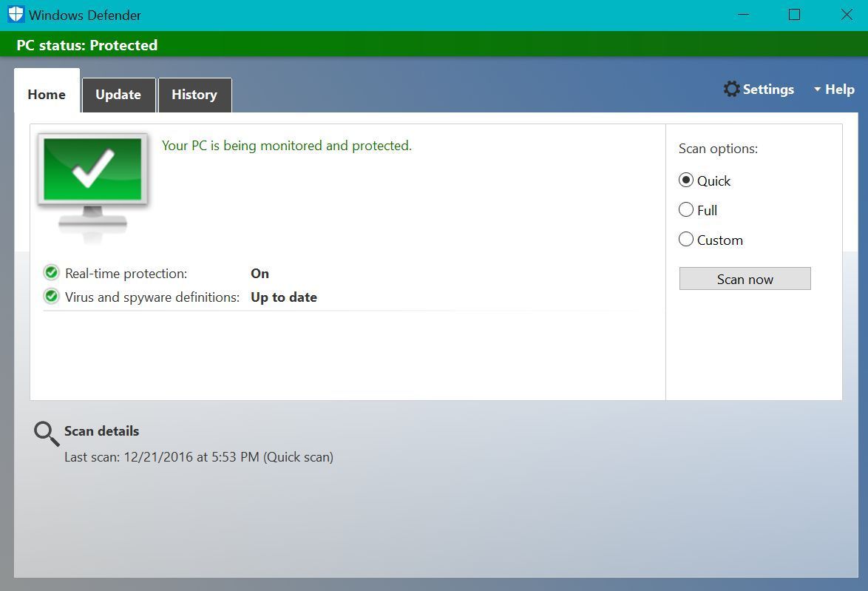Click the Windows Defender shield icon in title bar
Viewport: 868px width, 591px height.
16,14
